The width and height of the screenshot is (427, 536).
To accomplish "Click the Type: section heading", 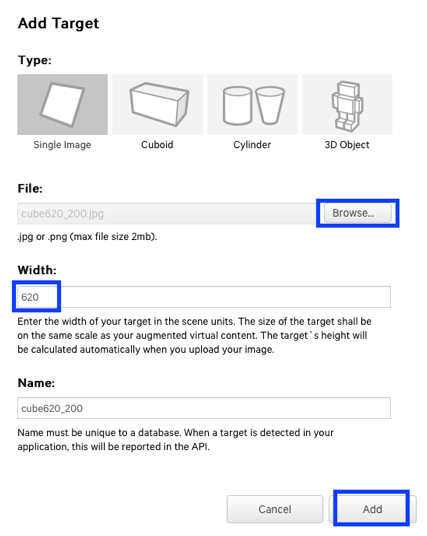I will coord(35,60).
